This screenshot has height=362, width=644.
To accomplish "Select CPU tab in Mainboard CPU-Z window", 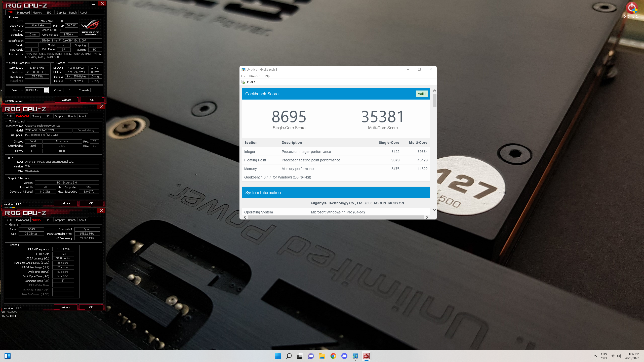I will click(10, 116).
